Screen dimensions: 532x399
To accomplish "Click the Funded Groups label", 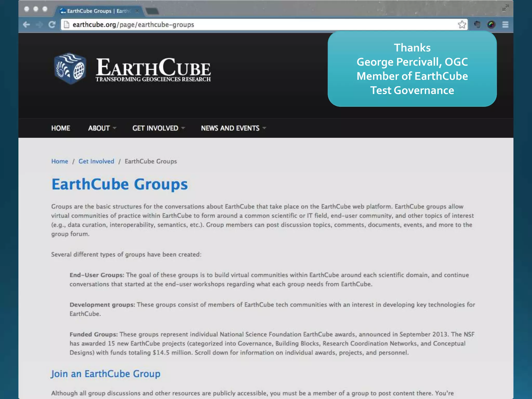I will click(x=94, y=334).
